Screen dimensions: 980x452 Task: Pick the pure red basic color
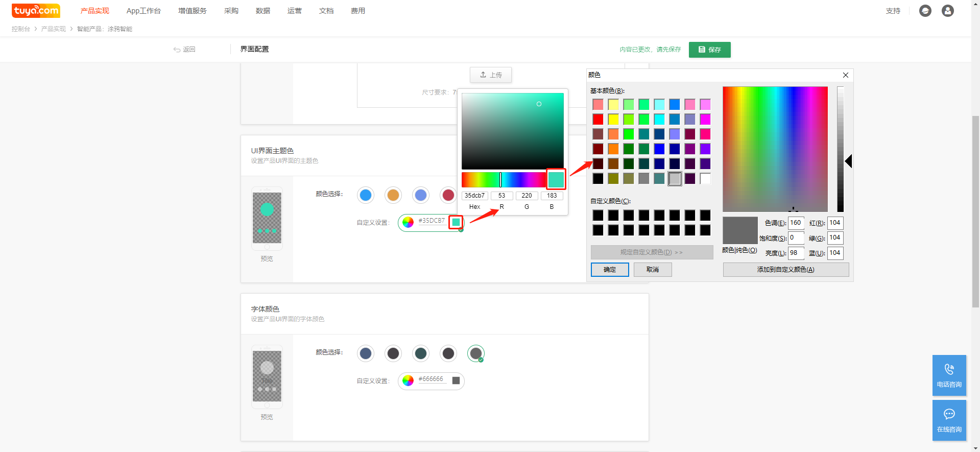tap(598, 119)
